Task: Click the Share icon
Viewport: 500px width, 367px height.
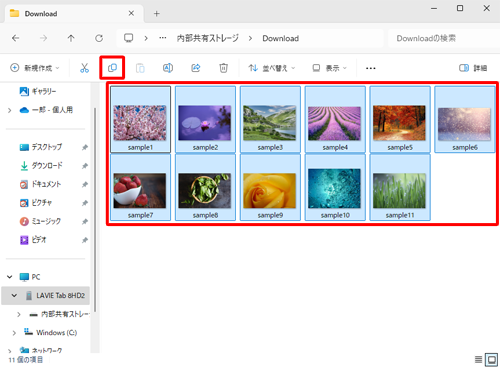Action: click(196, 68)
